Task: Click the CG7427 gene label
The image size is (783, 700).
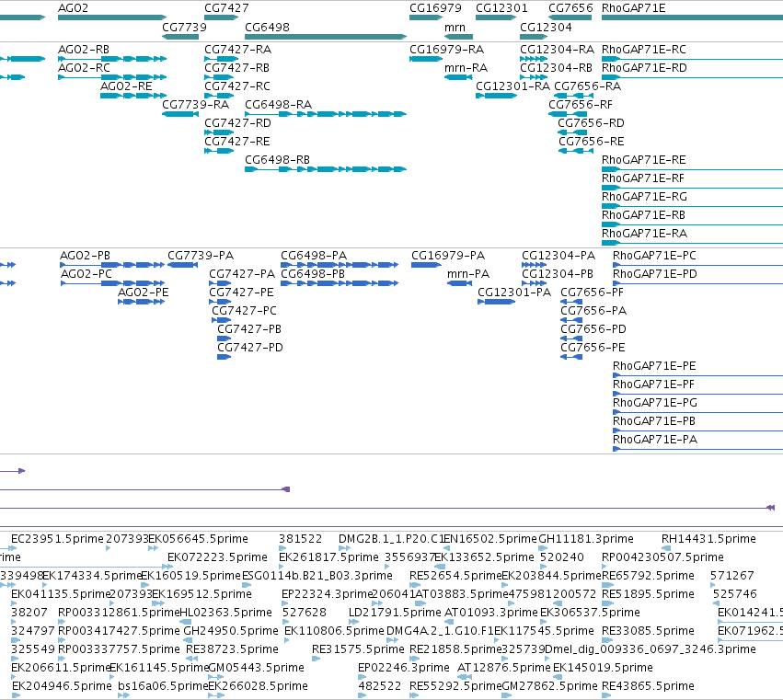Action: click(226, 8)
